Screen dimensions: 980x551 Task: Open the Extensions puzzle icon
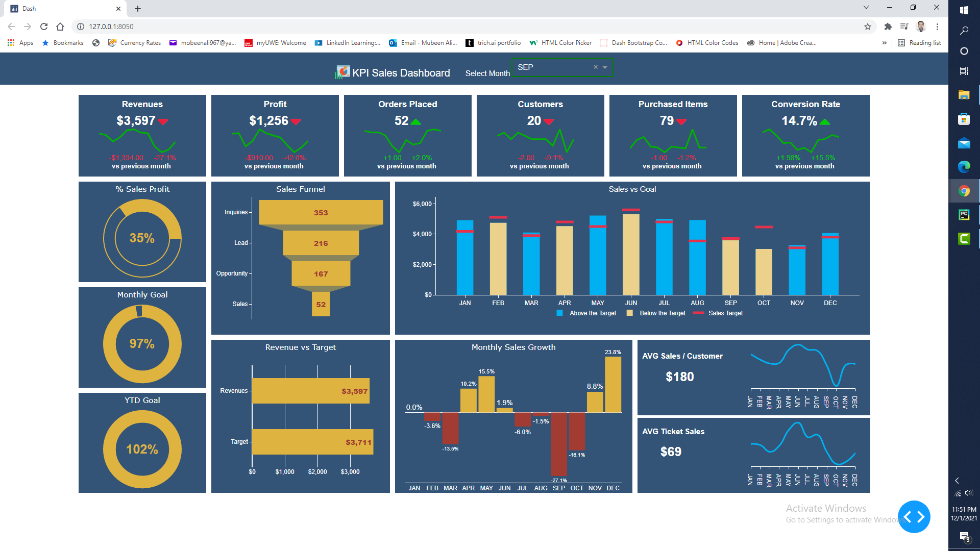[888, 27]
